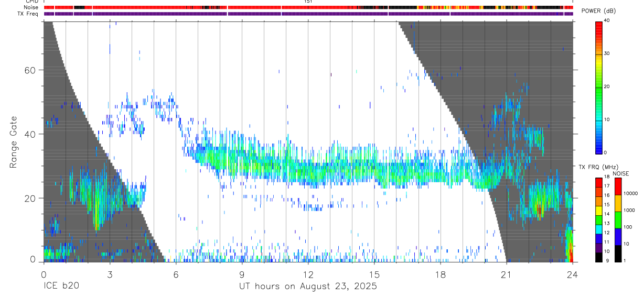Click the green segment of the NOISE color bar
This screenshot has width=644, height=297.
click(617, 220)
